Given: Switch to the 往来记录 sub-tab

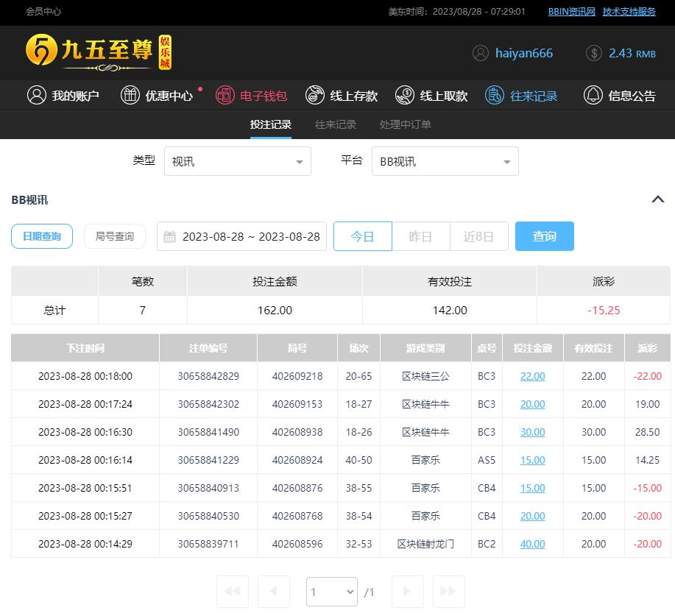Looking at the screenshot, I should [336, 124].
